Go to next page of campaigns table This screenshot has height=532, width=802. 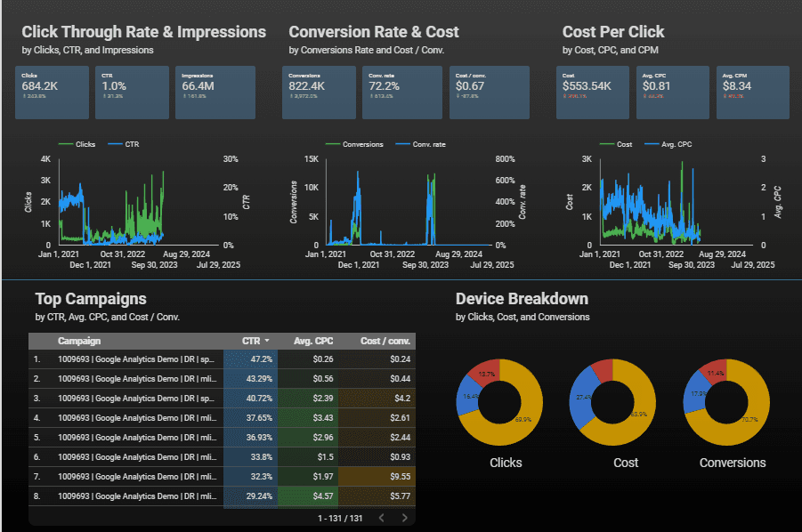point(405,518)
